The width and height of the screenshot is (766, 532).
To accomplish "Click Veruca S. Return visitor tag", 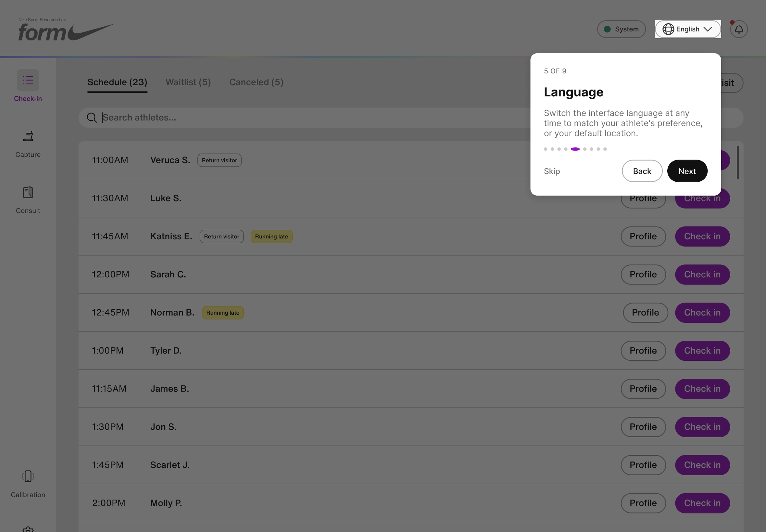I will click(219, 160).
